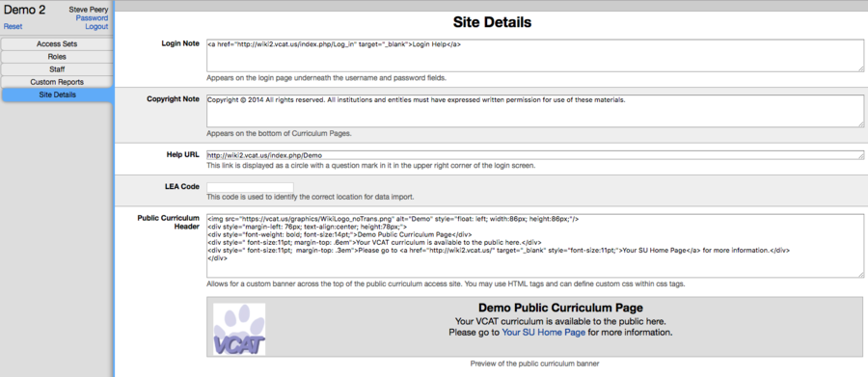Screen dimensions: 868x377
Task: Open the Staff section
Action: [x=57, y=69]
